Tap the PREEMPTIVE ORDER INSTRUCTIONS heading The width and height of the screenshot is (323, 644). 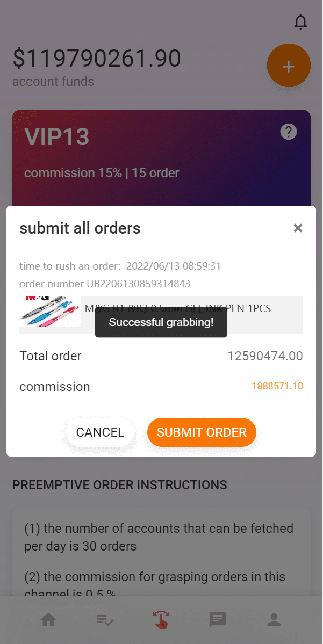tap(120, 485)
